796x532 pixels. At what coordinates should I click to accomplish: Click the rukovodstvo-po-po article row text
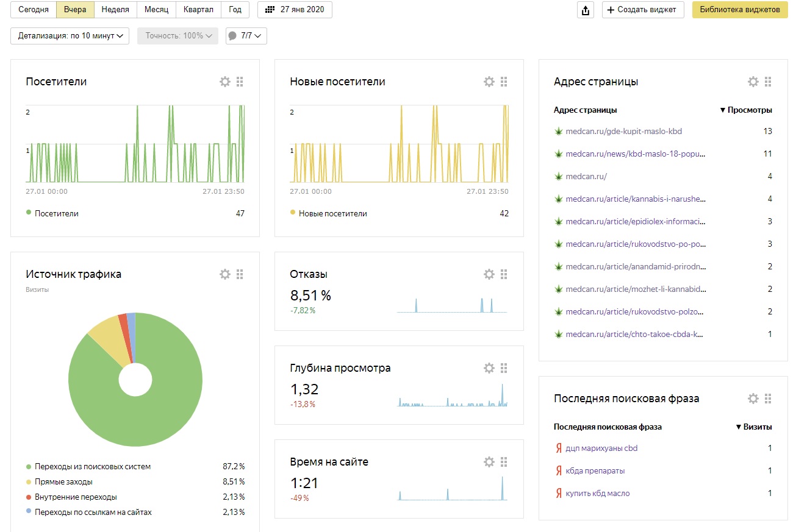click(x=636, y=244)
